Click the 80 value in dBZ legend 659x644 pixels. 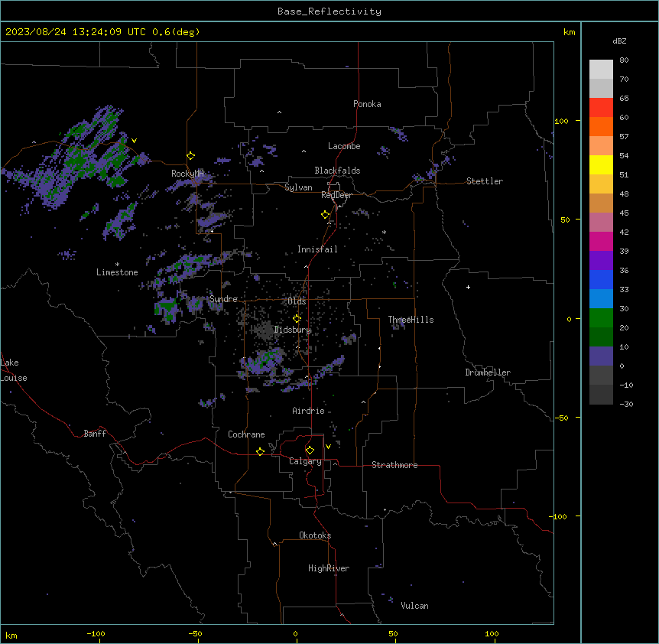[x=624, y=60]
